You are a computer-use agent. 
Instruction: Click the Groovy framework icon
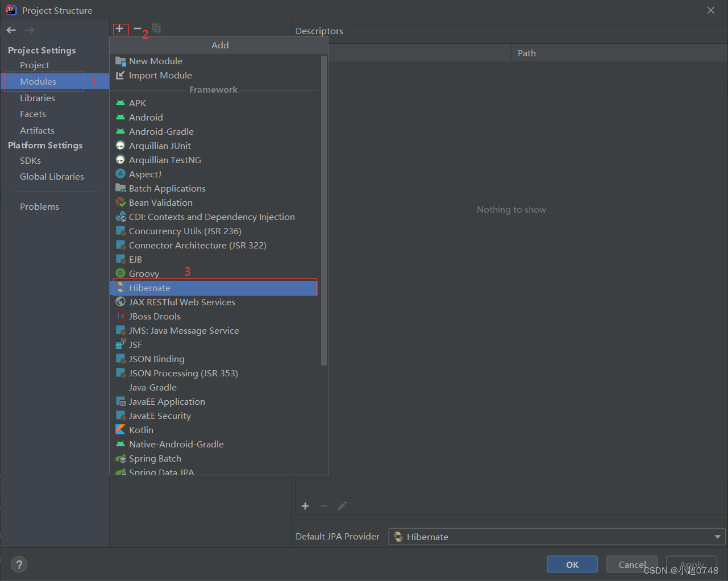[x=120, y=273]
